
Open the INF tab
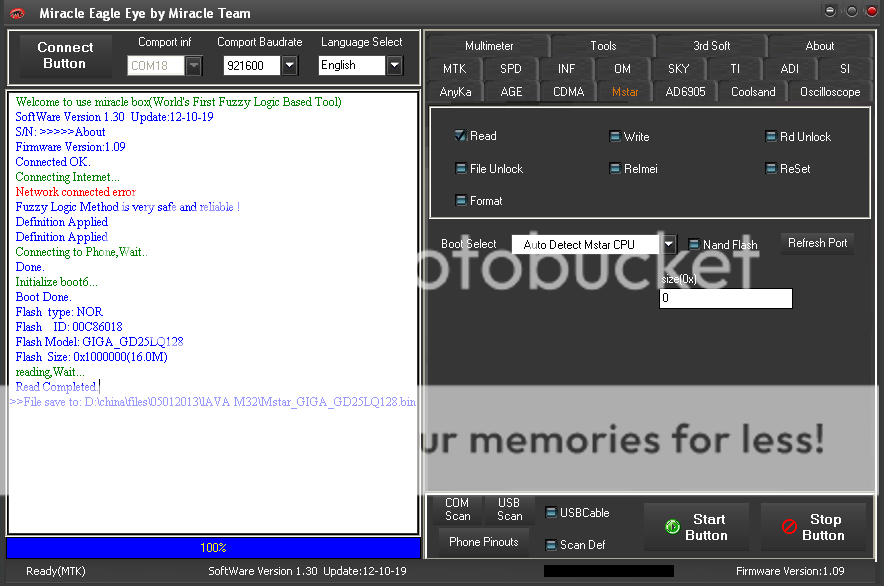tap(566, 69)
